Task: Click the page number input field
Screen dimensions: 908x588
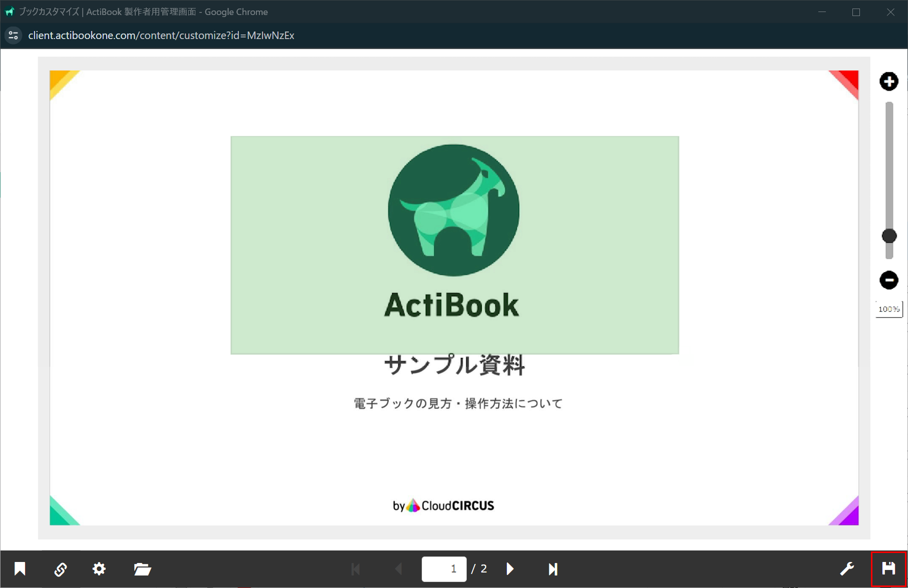Action: pyautogui.click(x=444, y=569)
